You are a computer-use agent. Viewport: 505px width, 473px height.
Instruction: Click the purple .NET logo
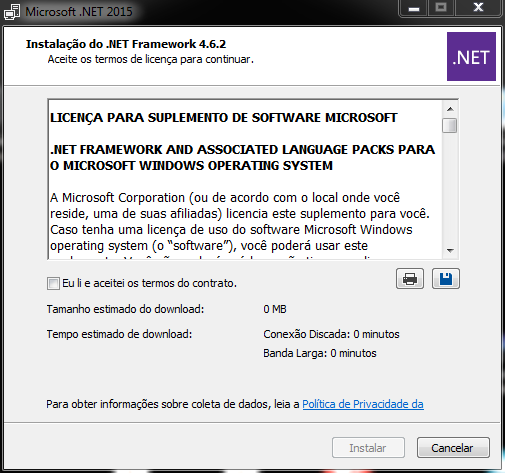[x=471, y=56]
